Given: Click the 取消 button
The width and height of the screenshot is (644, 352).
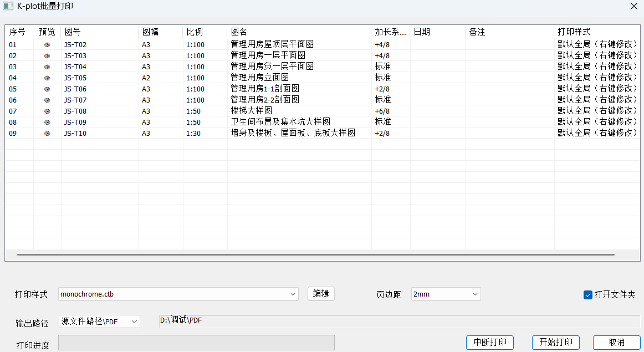Looking at the screenshot, I should point(616,342).
